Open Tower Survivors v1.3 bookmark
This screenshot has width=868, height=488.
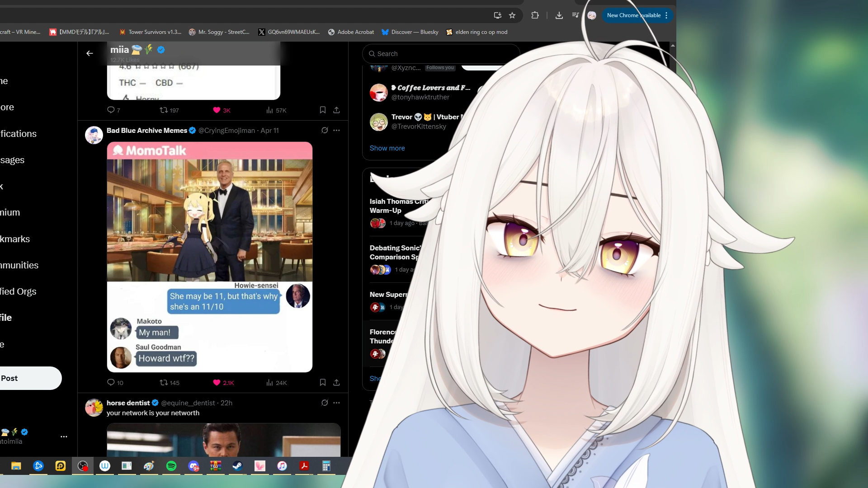click(150, 32)
